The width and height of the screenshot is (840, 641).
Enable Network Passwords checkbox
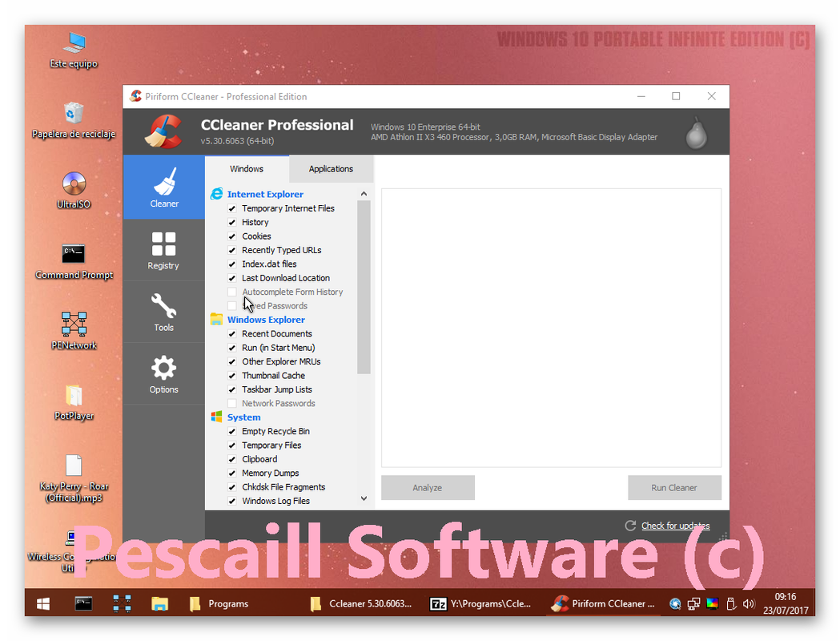(x=232, y=404)
